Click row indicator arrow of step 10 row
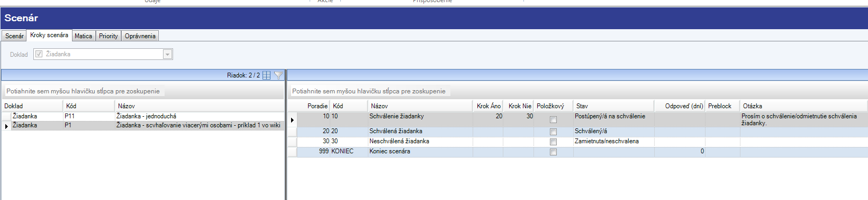The image size is (868, 200). (x=292, y=120)
